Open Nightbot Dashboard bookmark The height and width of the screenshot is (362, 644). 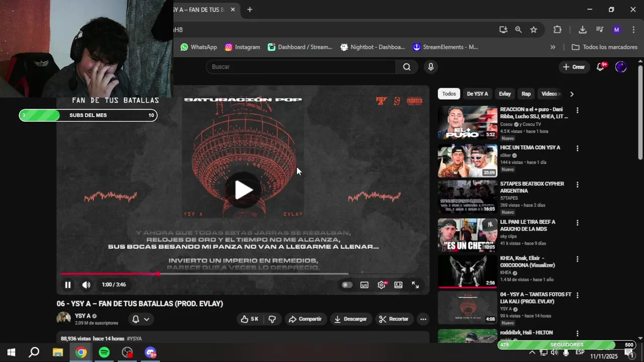coord(372,47)
